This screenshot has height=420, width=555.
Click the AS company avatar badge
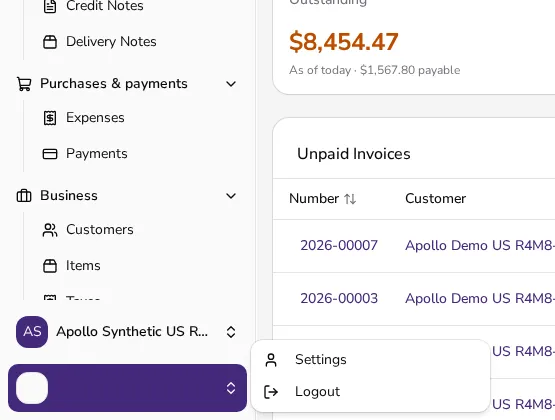(32, 332)
